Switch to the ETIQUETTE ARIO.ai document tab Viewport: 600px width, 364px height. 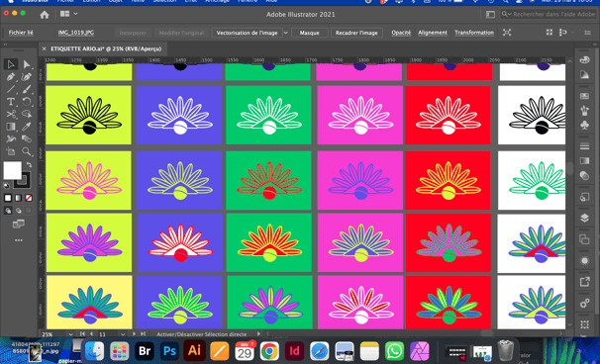106,48
